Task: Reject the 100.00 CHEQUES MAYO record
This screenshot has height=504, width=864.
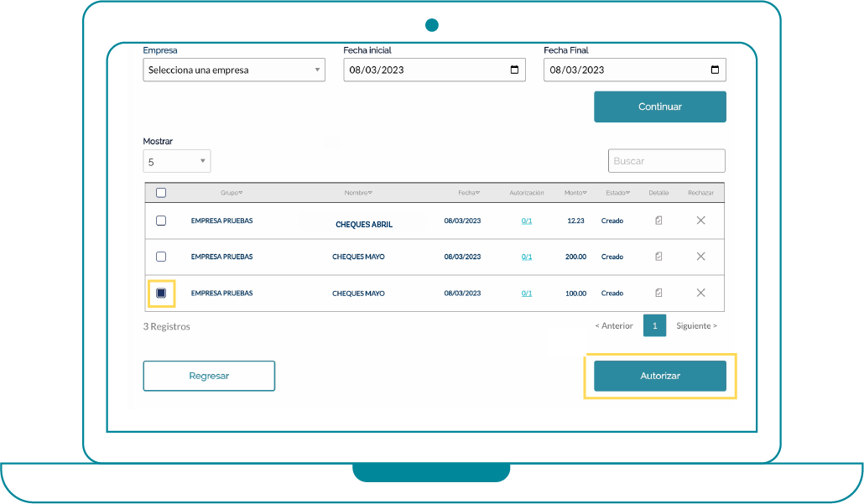Action: 700,293
